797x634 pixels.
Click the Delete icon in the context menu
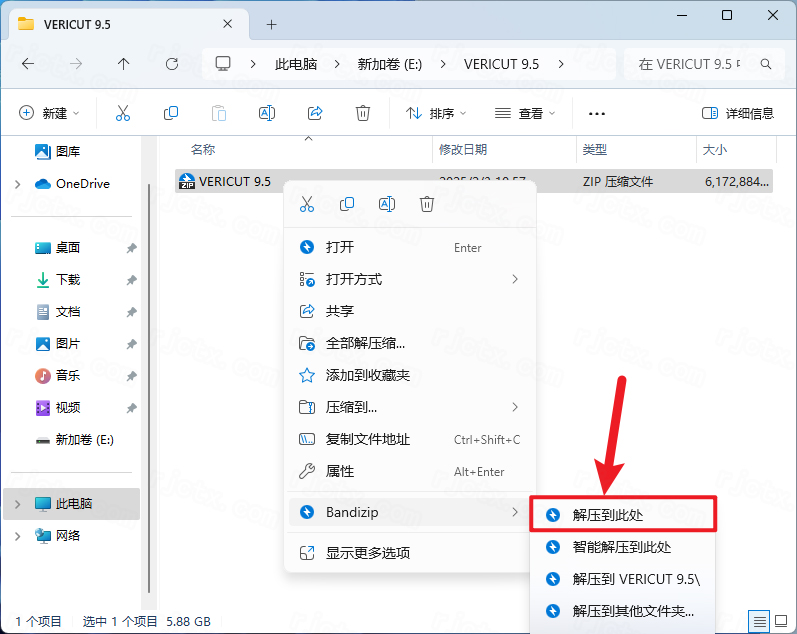point(426,204)
